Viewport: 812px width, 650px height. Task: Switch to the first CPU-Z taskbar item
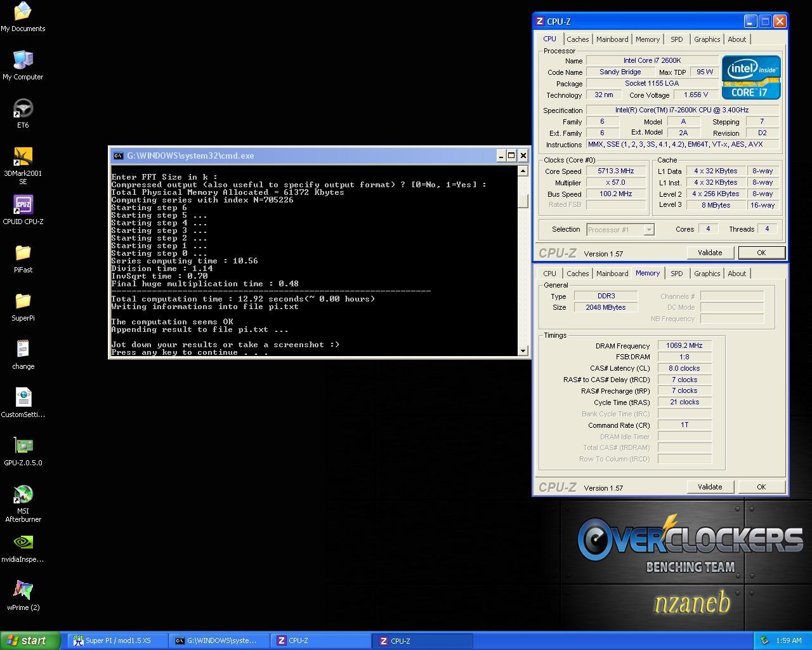pos(321,640)
